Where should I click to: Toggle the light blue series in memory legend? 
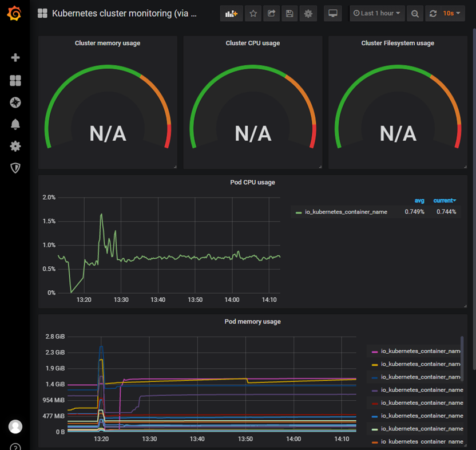tap(422, 416)
